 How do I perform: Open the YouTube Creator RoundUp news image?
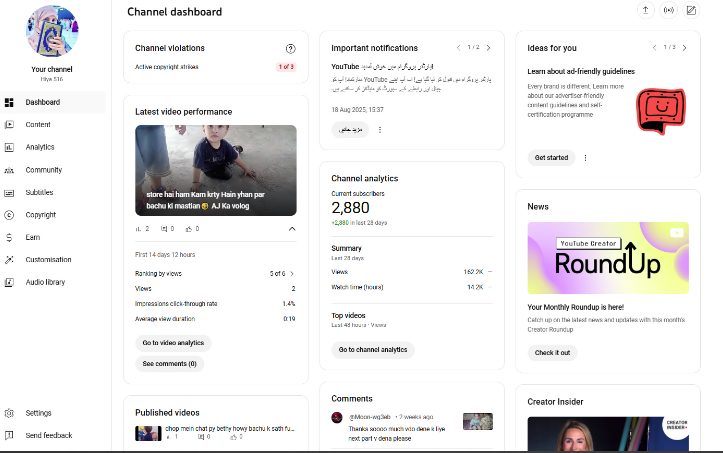tap(608, 258)
